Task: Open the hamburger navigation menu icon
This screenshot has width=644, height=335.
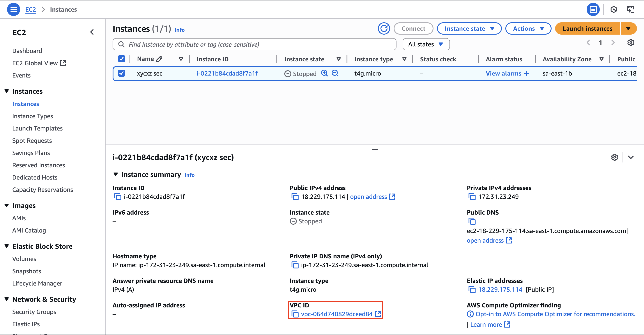Action: click(x=14, y=9)
